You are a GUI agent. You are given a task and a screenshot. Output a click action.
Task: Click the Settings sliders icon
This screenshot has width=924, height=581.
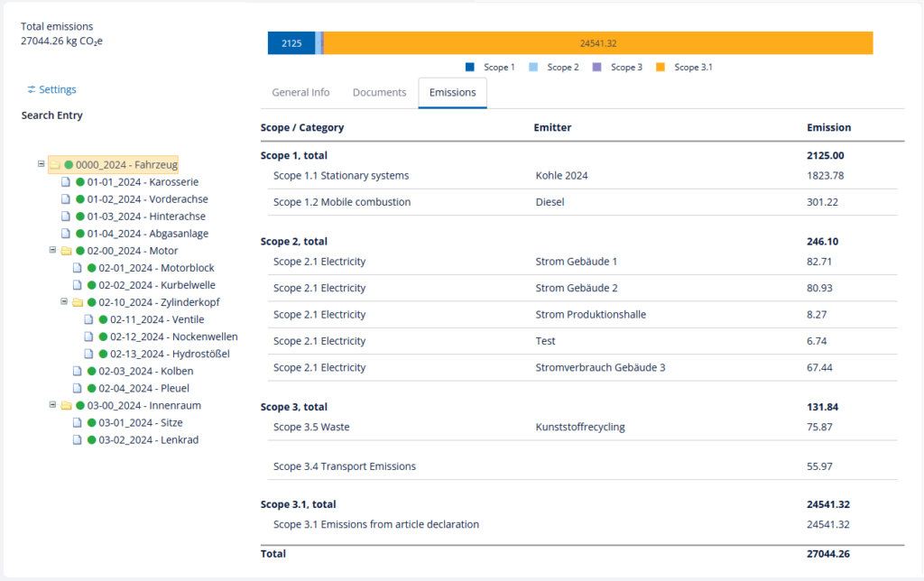(32, 90)
